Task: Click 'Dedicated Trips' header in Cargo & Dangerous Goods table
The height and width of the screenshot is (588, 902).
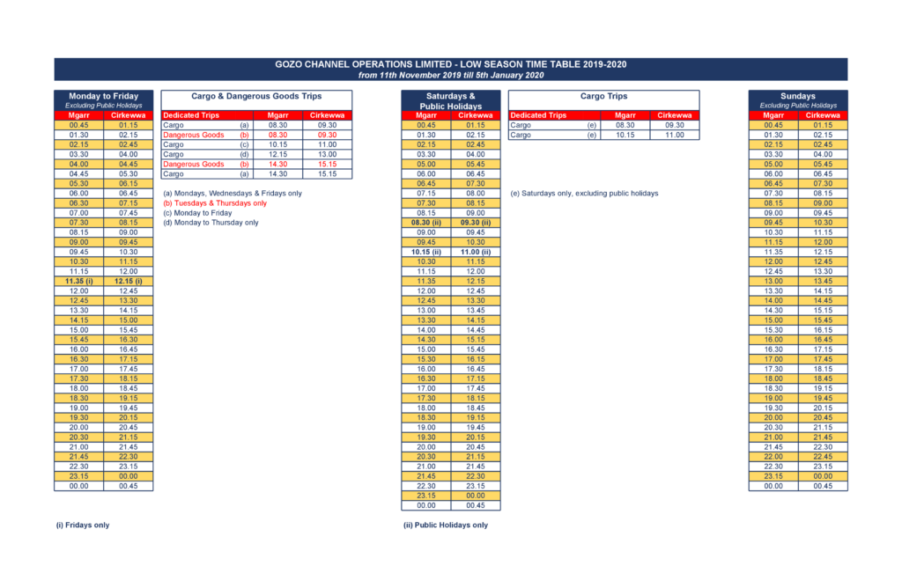Action: click(x=191, y=115)
